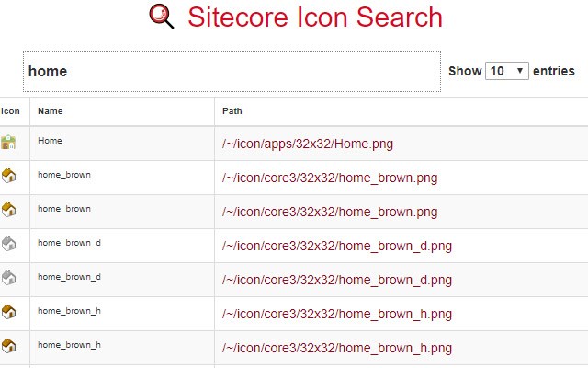Click the "Home" name cell
Viewport: 588px width, 368px height.
pos(51,140)
